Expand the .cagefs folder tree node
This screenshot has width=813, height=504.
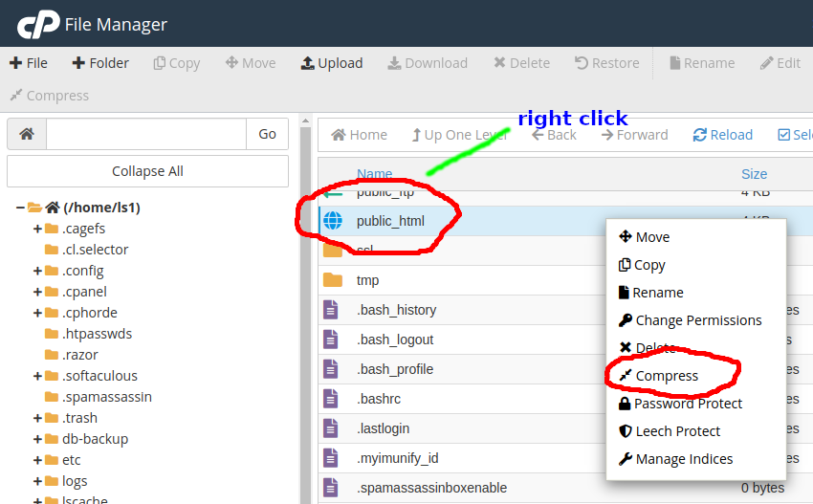pos(38,229)
